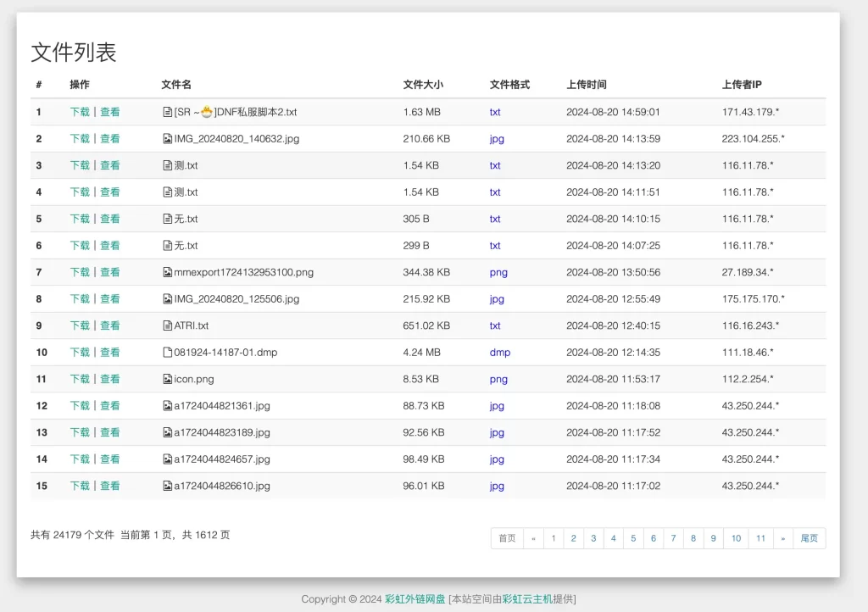Go to page 5 in pagination
The height and width of the screenshot is (612, 868).
click(633, 538)
